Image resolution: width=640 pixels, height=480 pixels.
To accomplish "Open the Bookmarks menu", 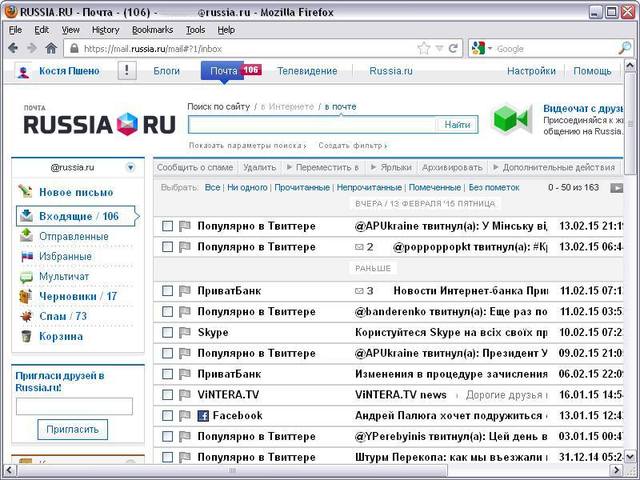I will 152,30.
